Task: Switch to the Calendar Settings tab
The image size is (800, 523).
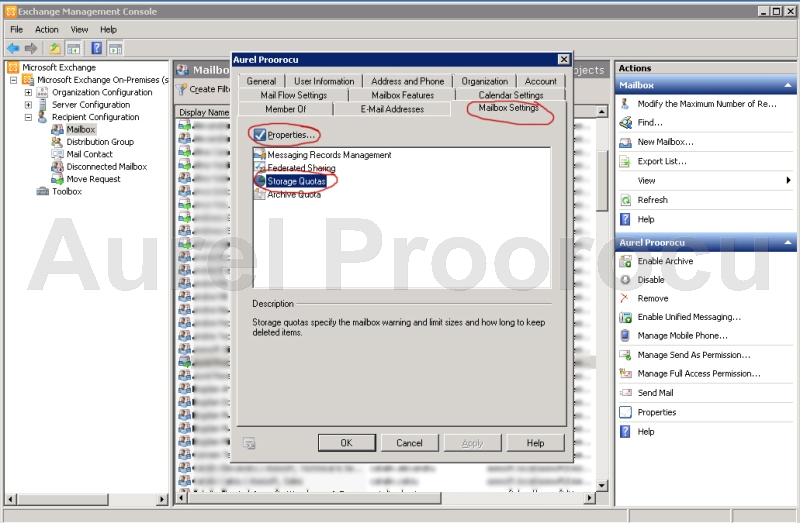Action: click(x=511, y=95)
